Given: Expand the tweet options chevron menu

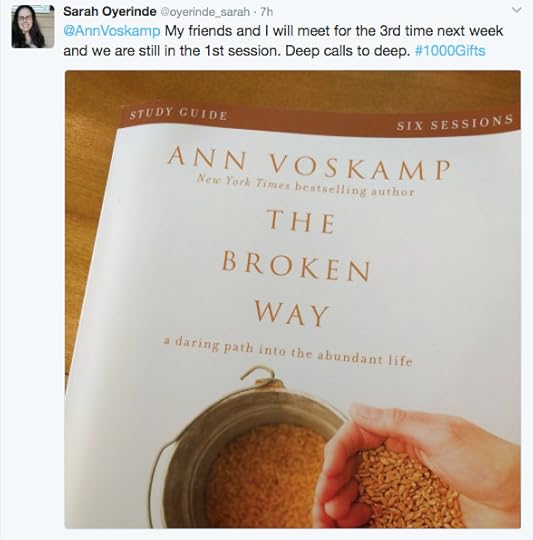Looking at the screenshot, I should click(x=517, y=10).
